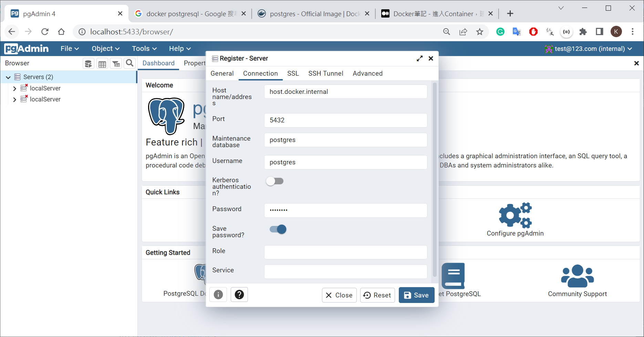
Task: Click the info icon button in dialog footer
Action: click(x=218, y=295)
